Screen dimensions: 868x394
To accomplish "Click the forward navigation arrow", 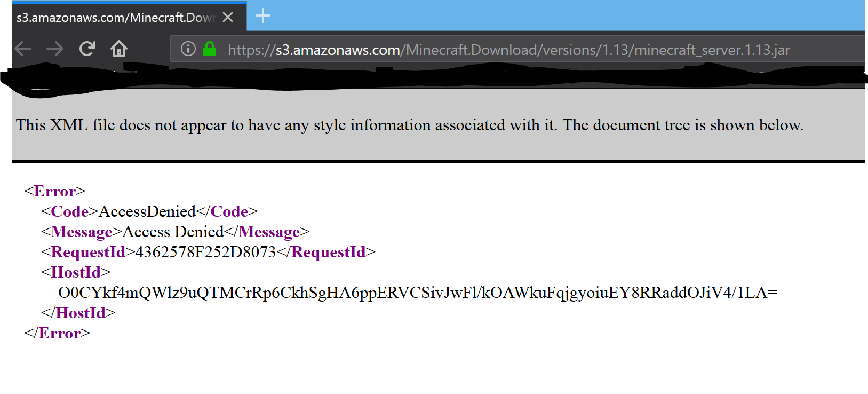I will (55, 49).
